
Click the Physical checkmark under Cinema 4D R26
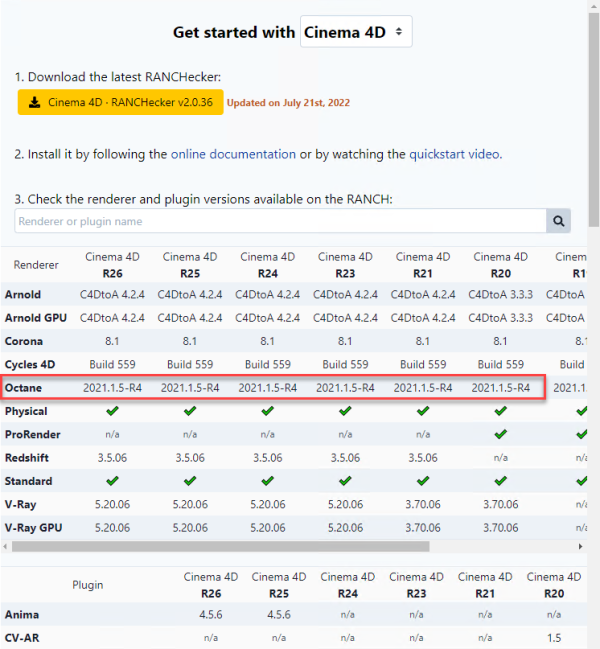tap(111, 411)
